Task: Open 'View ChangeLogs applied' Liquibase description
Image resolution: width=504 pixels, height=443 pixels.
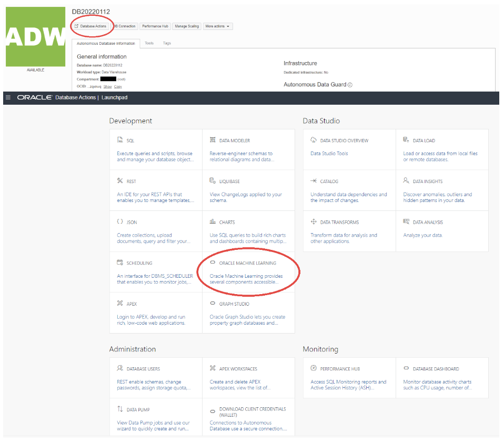Action: pos(246,197)
